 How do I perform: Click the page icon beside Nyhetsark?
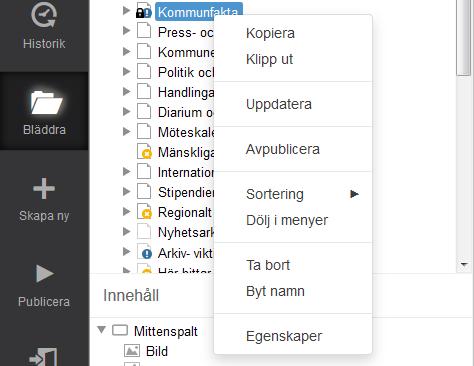(144, 232)
